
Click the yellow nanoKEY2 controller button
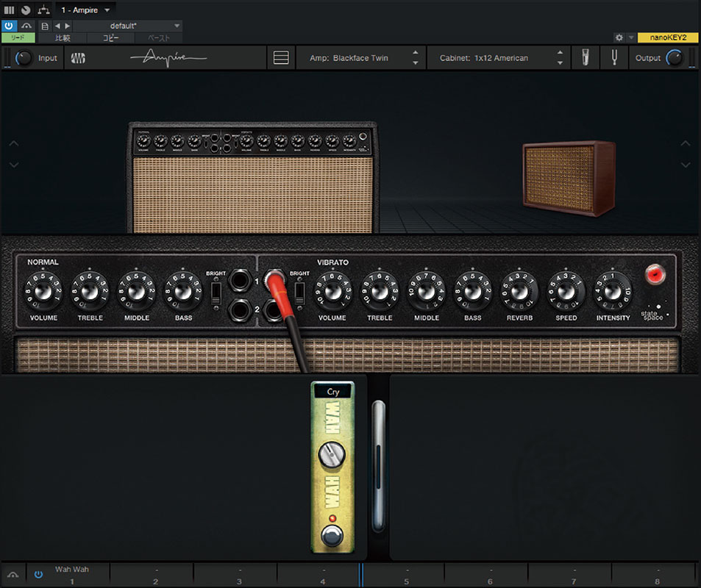coord(668,37)
